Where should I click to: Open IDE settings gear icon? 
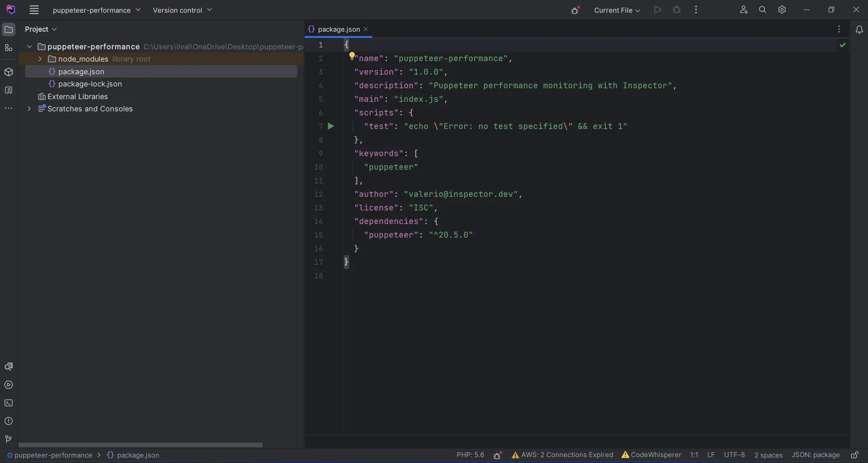click(782, 10)
